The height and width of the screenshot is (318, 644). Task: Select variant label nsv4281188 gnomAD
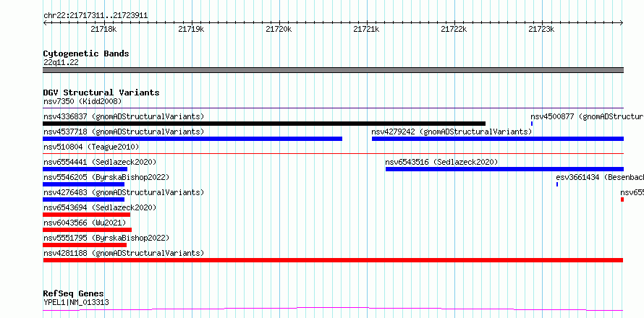pos(124,253)
